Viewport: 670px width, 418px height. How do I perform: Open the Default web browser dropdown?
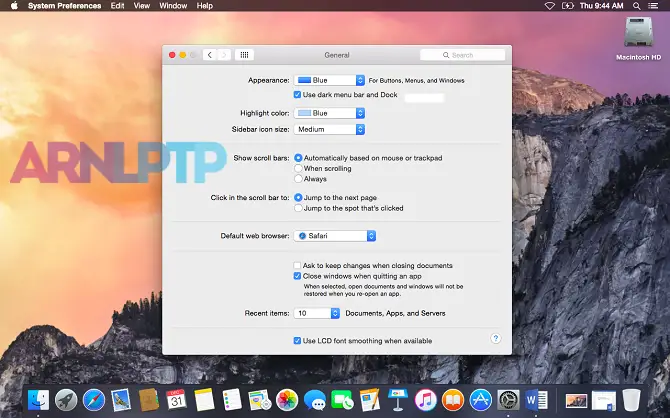335,236
